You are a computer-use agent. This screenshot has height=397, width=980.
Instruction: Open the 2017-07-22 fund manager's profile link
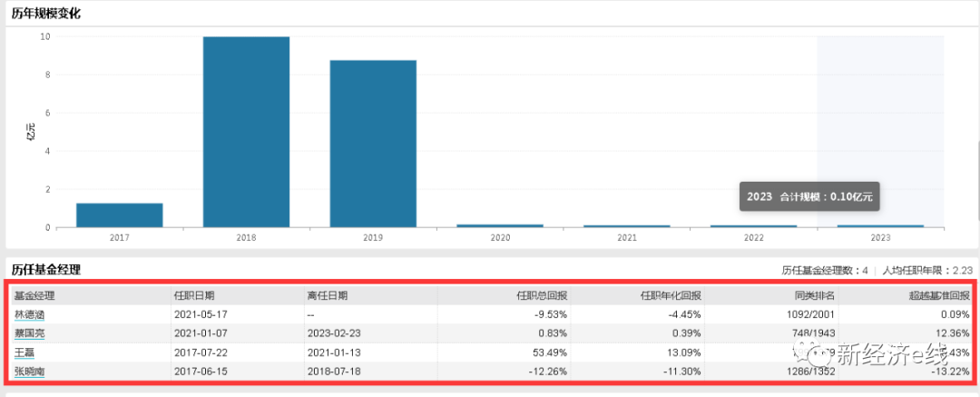(24, 352)
